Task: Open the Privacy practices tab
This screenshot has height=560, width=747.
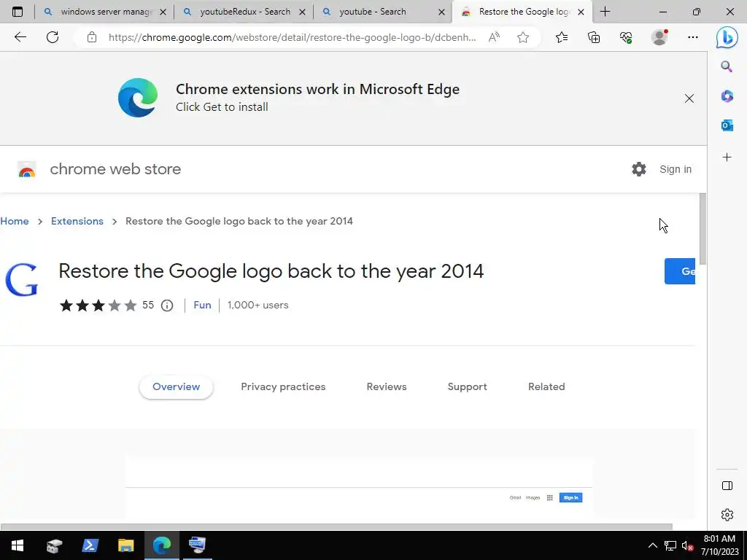Action: tap(283, 386)
